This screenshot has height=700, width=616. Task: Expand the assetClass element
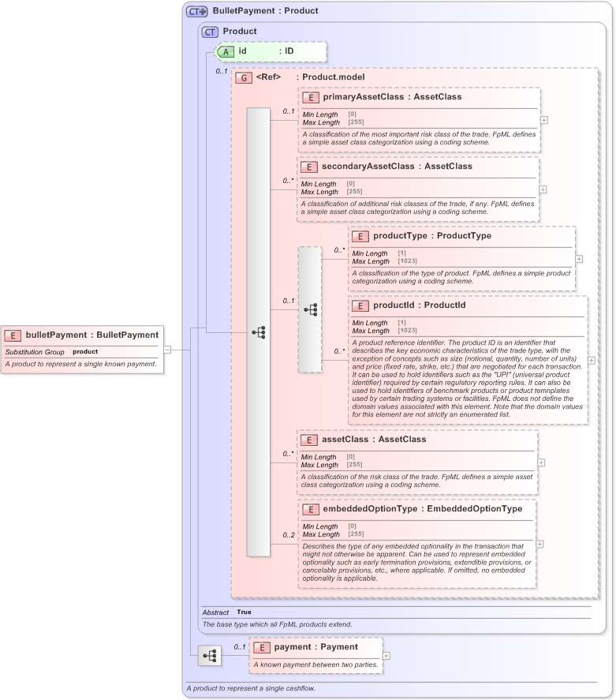click(542, 462)
